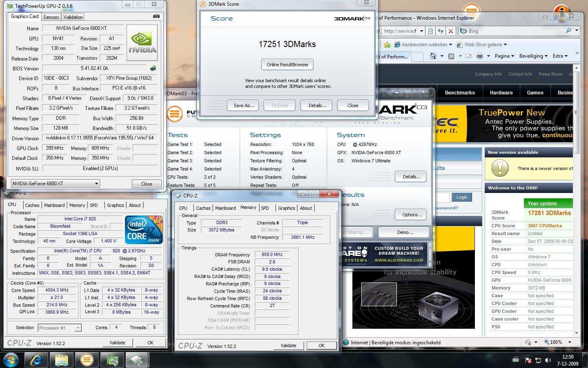Click the Contact Info link on Futuremark page
Screen dimensions: 588x368
[x=520, y=74]
